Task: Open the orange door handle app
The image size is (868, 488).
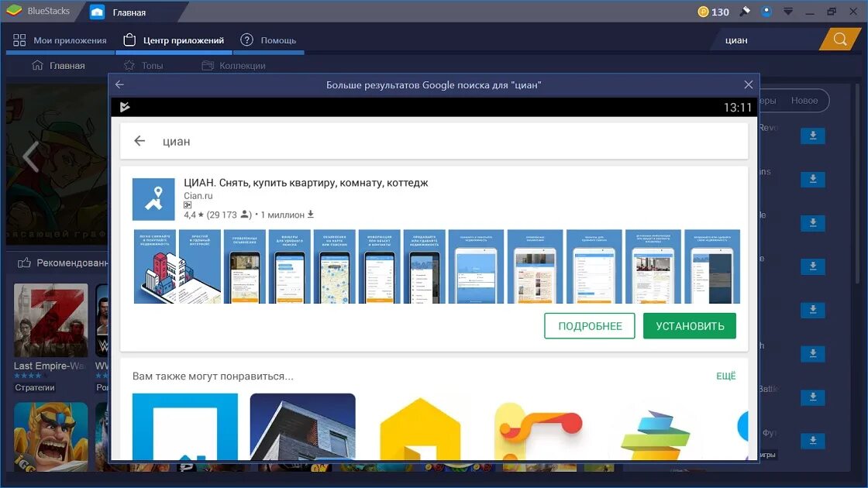Action: 538,431
